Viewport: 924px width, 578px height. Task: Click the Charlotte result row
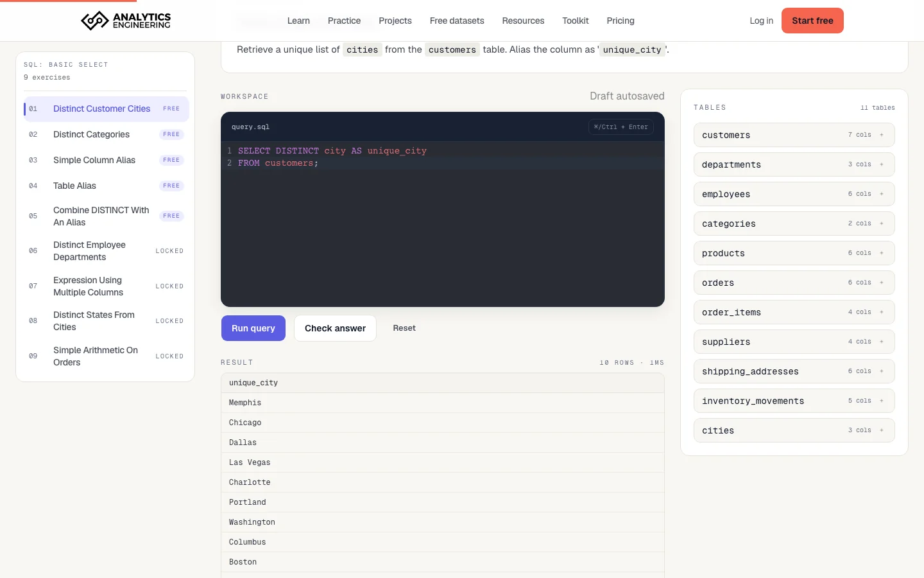point(443,482)
